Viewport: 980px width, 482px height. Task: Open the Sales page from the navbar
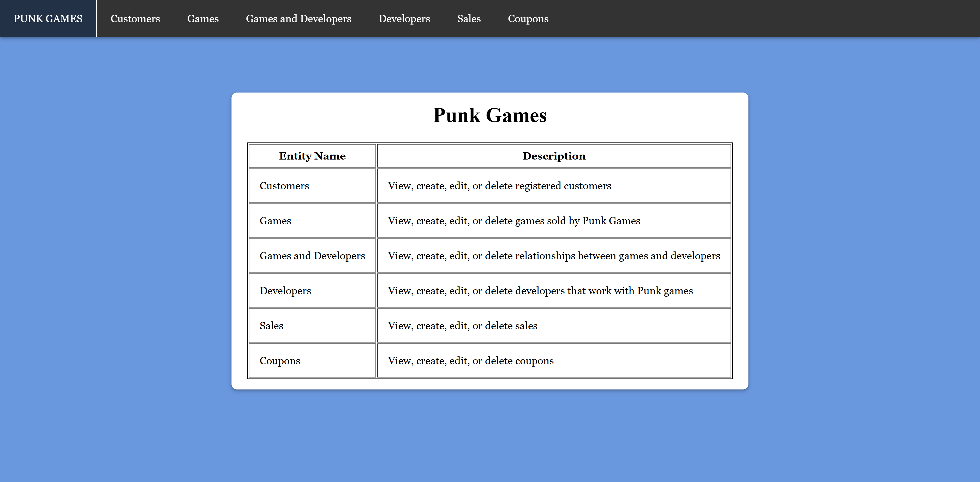click(469, 18)
